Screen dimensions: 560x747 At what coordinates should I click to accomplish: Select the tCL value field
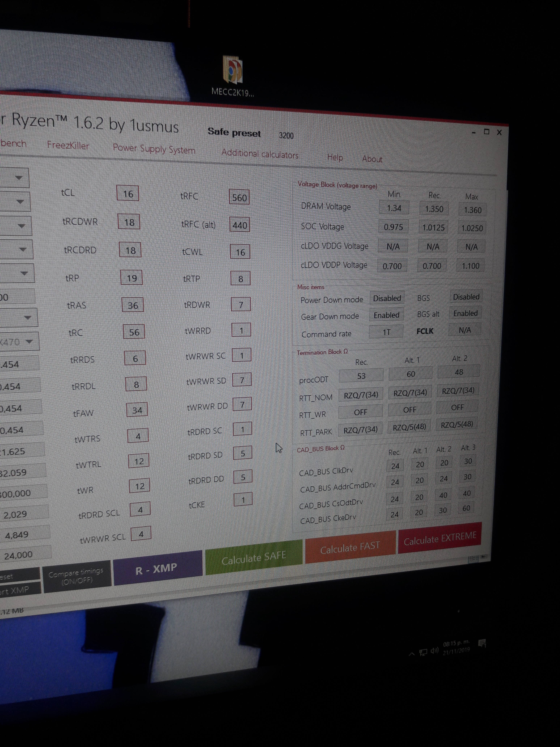click(x=128, y=193)
